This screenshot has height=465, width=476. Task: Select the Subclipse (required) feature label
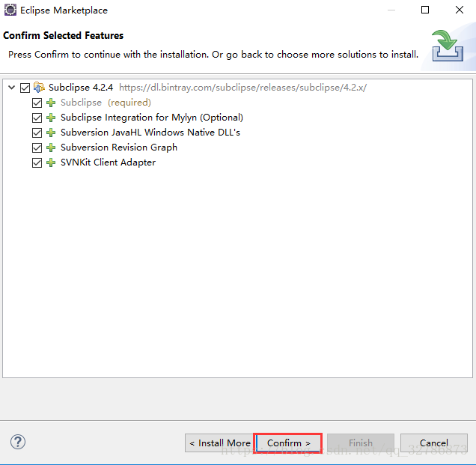click(106, 103)
